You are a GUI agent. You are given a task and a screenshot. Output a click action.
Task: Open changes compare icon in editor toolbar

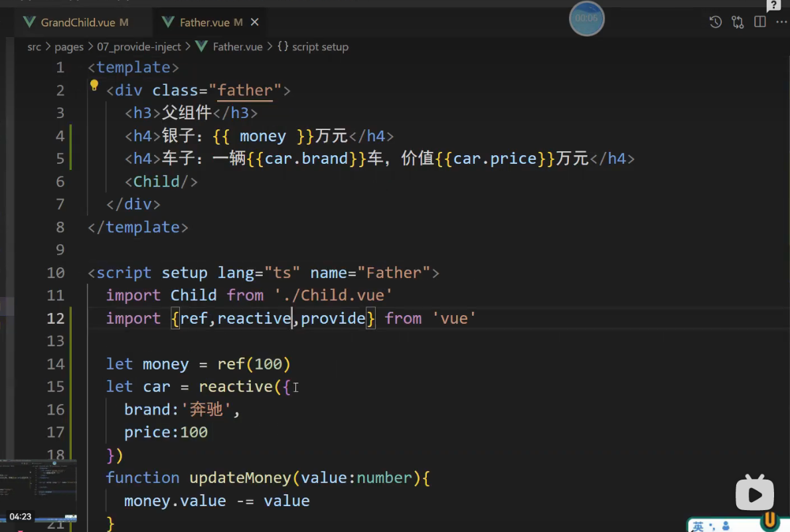click(x=738, y=22)
